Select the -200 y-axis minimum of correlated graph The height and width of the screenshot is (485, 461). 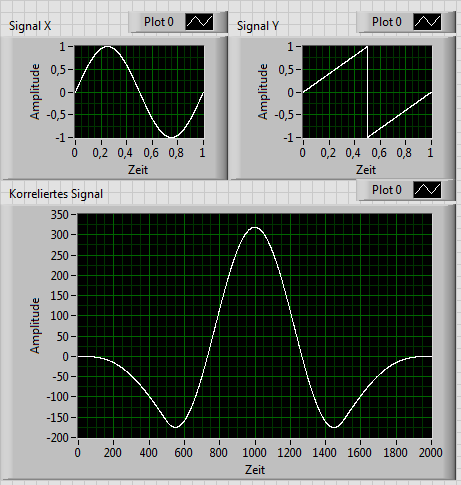(x=57, y=437)
